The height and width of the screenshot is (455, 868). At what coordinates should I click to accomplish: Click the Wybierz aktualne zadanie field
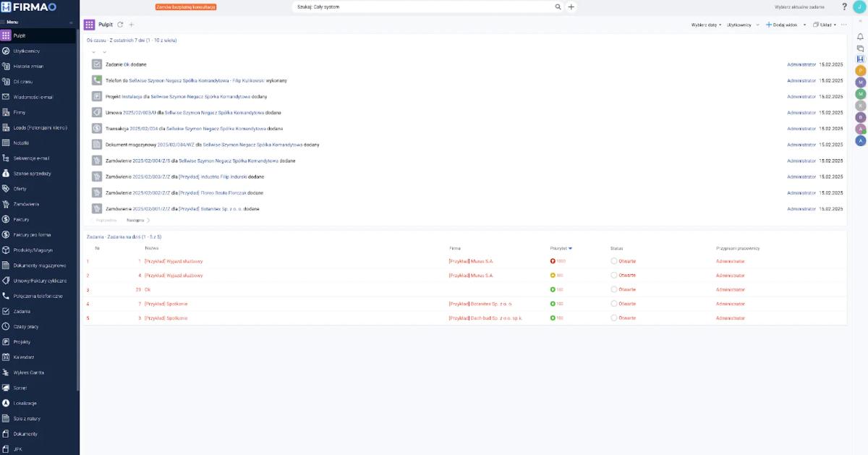point(799,7)
